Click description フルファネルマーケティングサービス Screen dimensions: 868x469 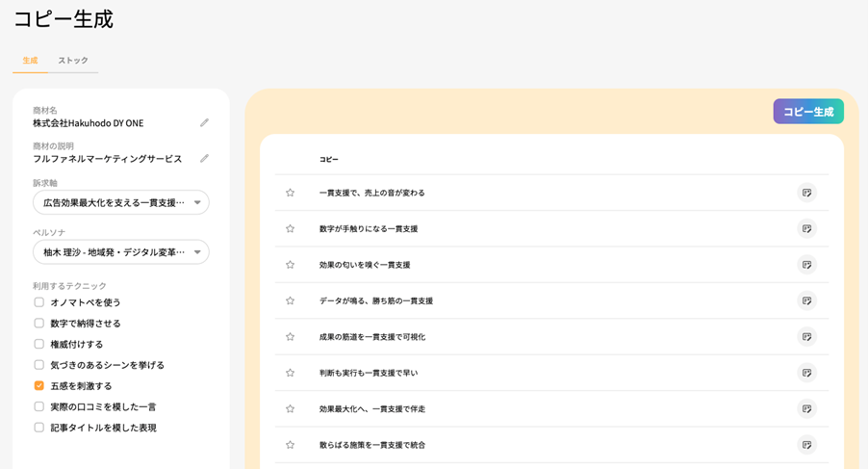tap(108, 159)
